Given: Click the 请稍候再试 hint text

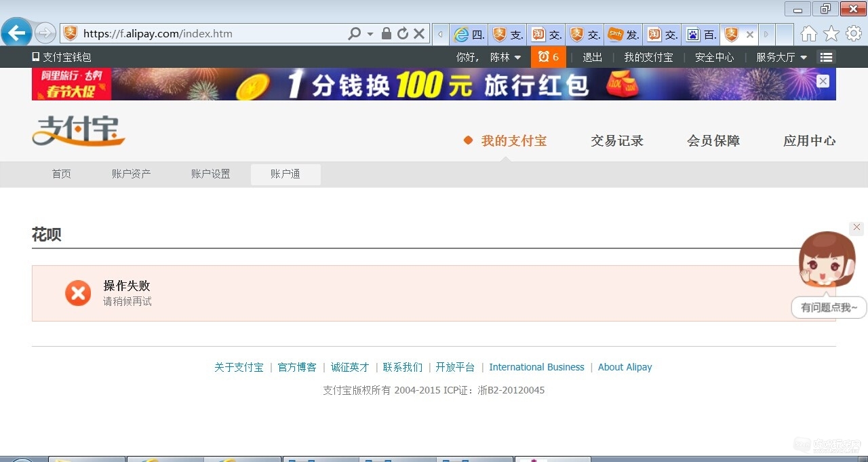Looking at the screenshot, I should (x=127, y=301).
